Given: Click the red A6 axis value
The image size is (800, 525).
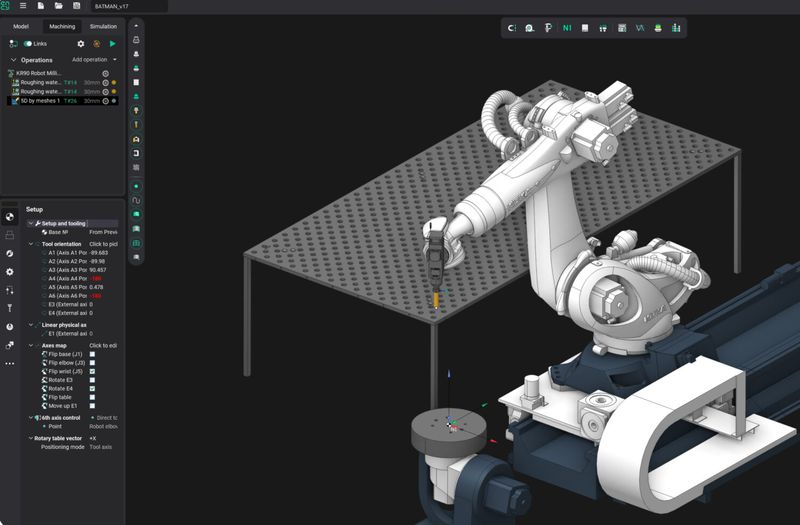Looking at the screenshot, I should [x=95, y=296].
